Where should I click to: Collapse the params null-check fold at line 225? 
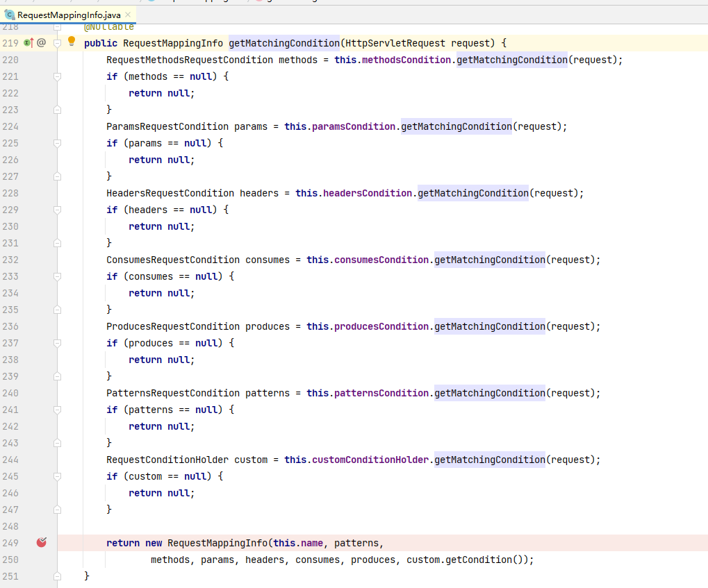tap(58, 144)
